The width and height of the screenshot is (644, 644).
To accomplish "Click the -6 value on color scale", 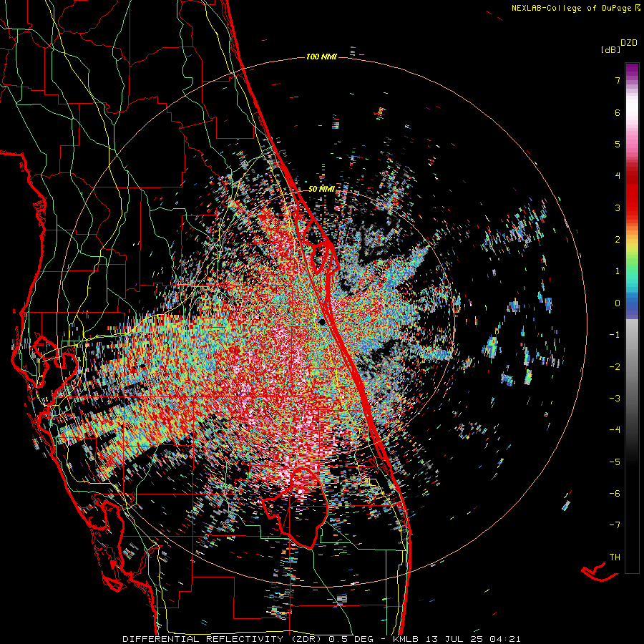I will [x=615, y=494].
